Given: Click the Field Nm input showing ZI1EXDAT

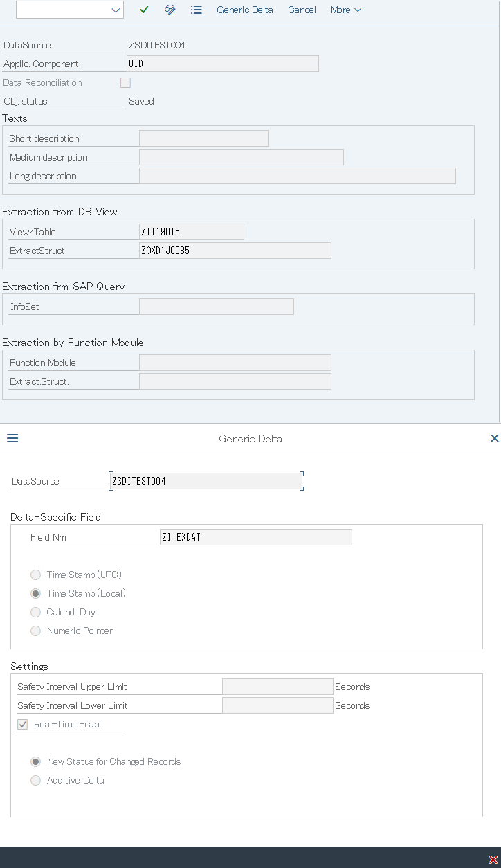Looking at the screenshot, I should (x=256, y=536).
